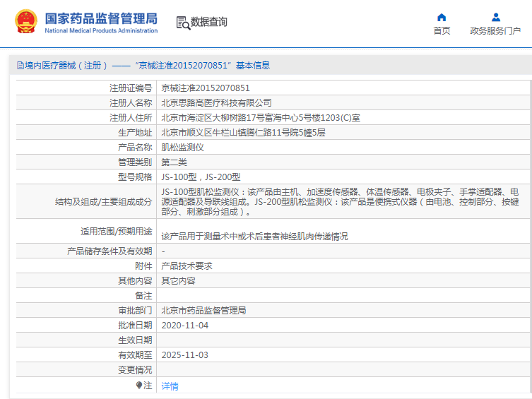The height and width of the screenshot is (399, 532).
Task: Click intended use 该产品用于测量术中或术后 text
Action: 254,237
